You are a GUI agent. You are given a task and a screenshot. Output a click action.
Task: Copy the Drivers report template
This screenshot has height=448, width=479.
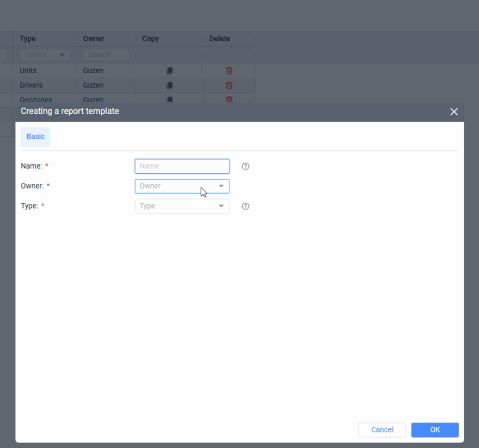pyautogui.click(x=169, y=86)
